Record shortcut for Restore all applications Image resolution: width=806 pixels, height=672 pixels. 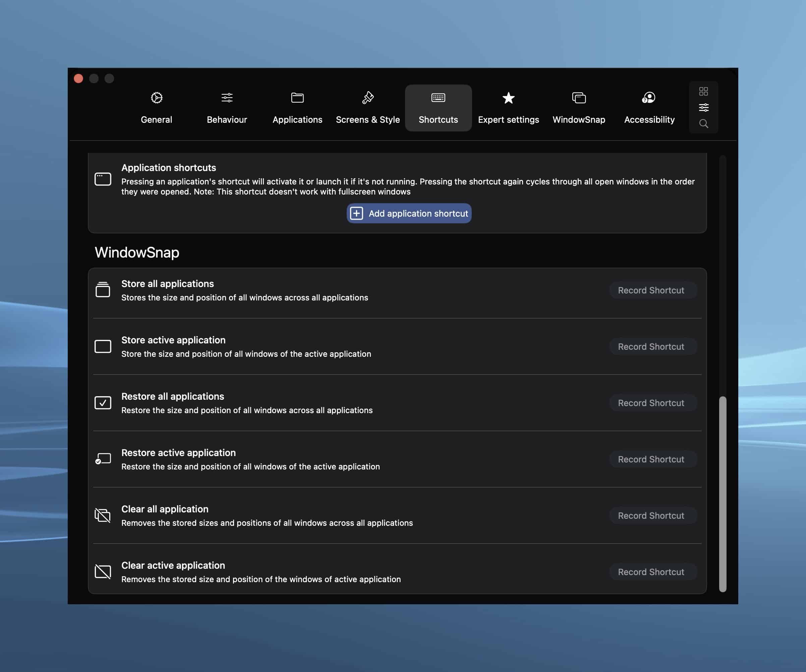(650, 403)
